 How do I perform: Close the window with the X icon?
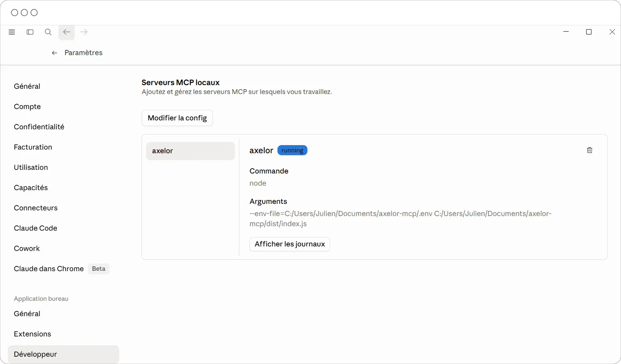pos(612,32)
